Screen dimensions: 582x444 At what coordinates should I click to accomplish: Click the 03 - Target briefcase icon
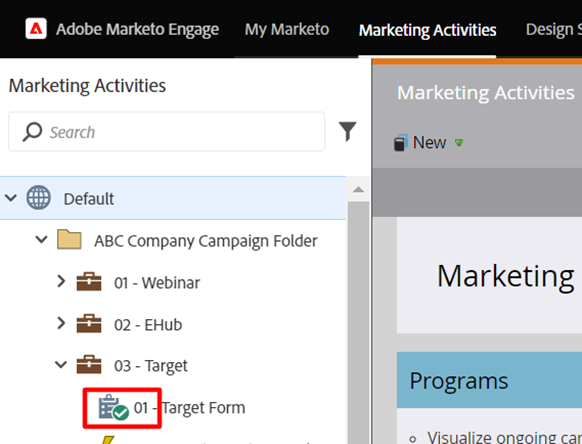(89, 365)
